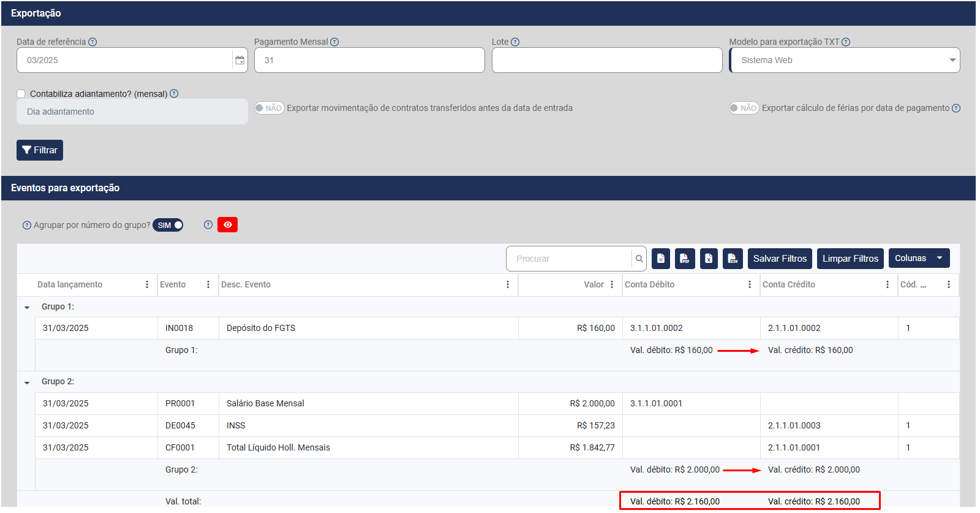Viewport: 980px width, 513px height.
Task: Click help icon next to Pagamento Mensal
Action: [334, 42]
